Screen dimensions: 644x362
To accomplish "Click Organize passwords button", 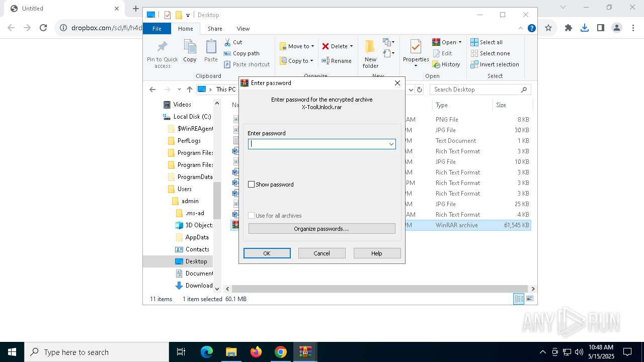I will coord(321,229).
